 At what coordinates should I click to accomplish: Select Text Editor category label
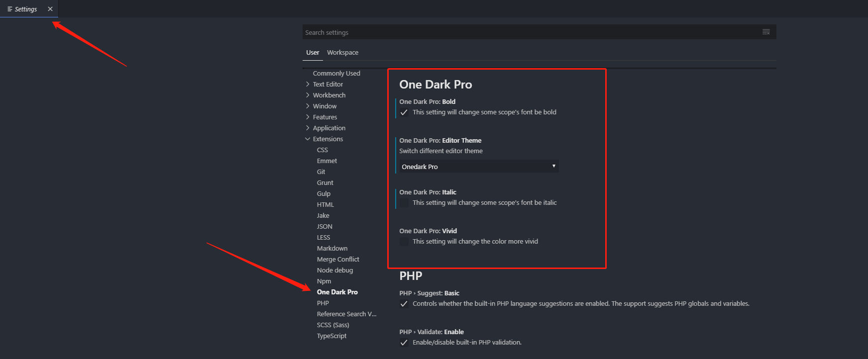coord(328,84)
